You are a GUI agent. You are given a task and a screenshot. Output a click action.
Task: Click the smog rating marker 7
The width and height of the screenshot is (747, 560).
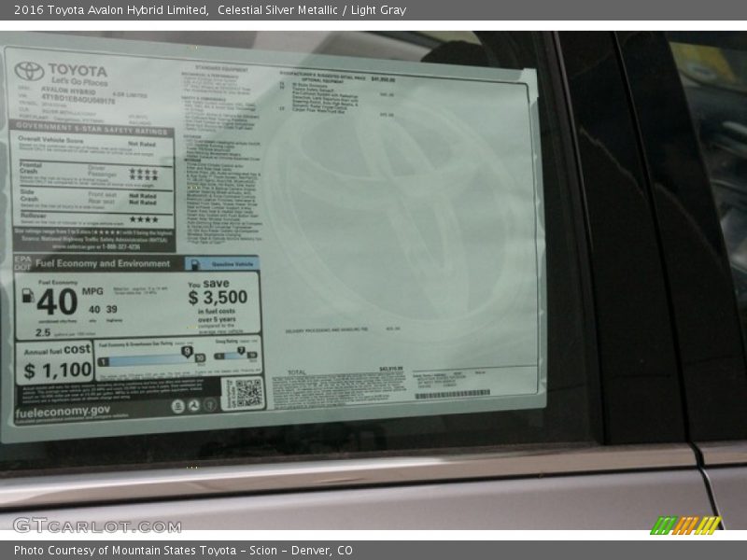pyautogui.click(x=242, y=351)
